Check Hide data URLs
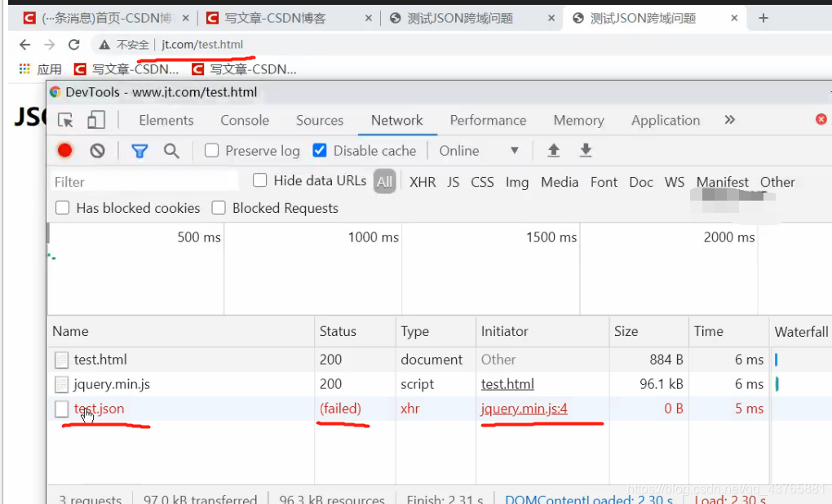 coord(260,180)
